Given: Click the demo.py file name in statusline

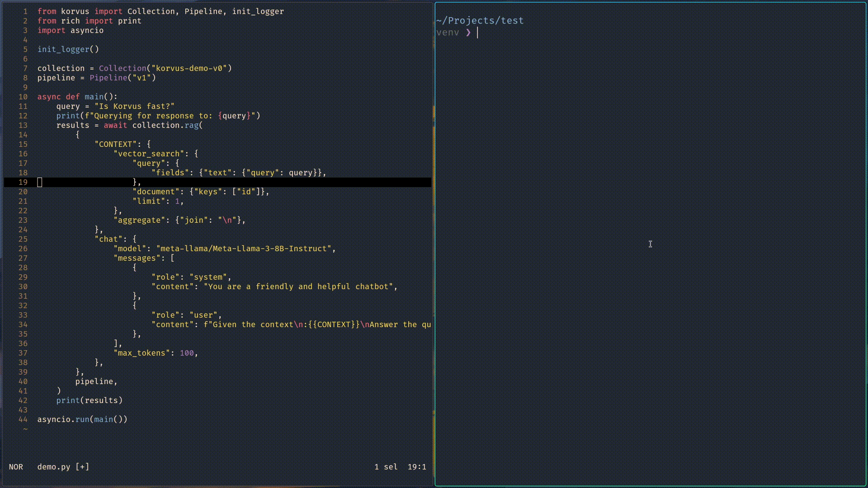Looking at the screenshot, I should click(x=54, y=467).
